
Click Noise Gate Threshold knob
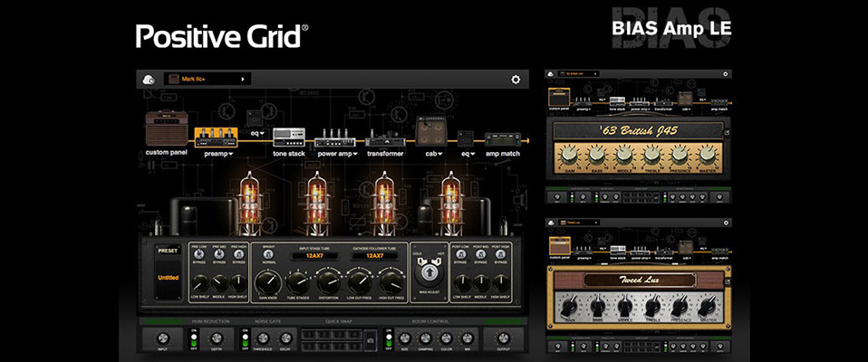(264, 338)
